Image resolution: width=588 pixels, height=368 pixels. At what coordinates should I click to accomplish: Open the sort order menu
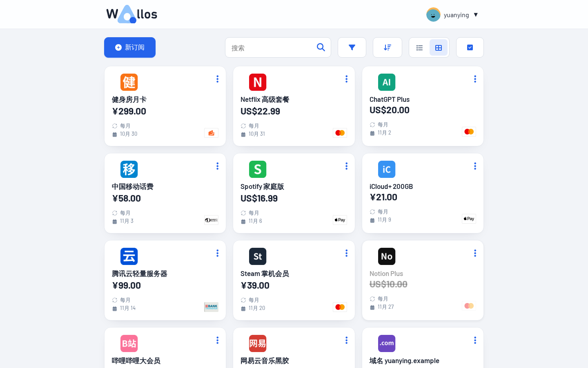point(388,47)
